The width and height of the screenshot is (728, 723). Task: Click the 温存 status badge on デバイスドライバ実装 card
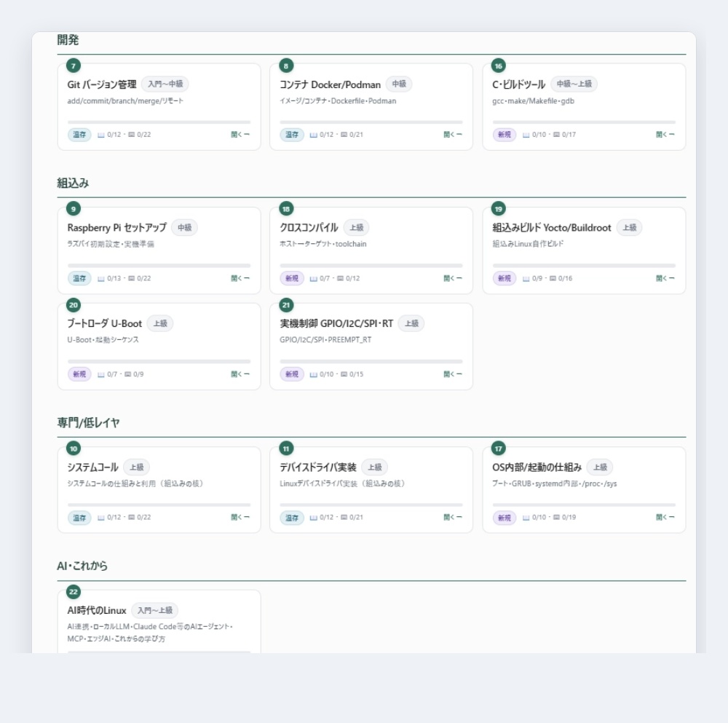pos(292,518)
